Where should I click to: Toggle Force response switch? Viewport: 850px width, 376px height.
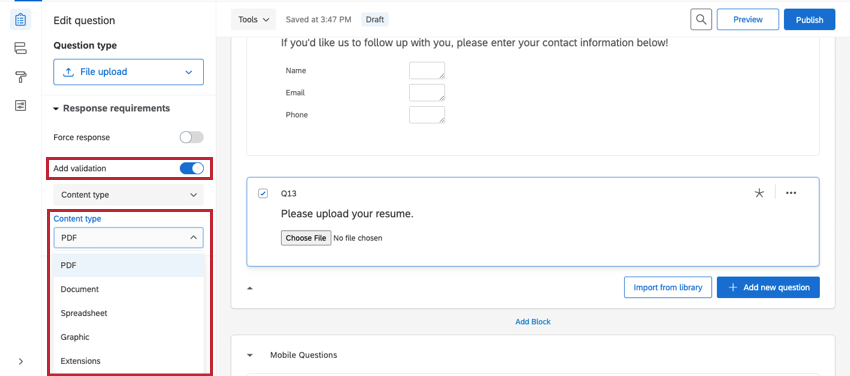(192, 138)
